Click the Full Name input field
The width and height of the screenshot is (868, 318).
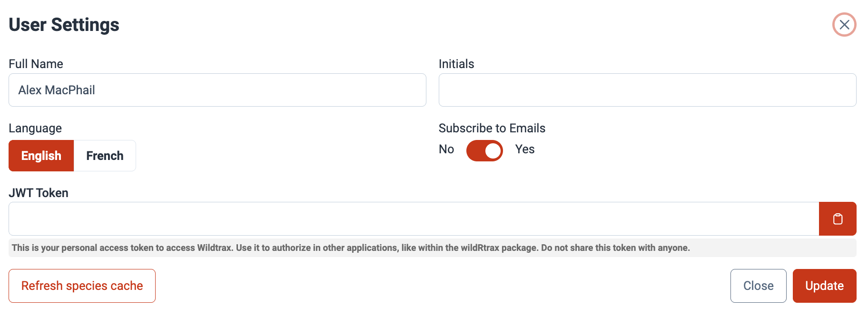coord(217,90)
